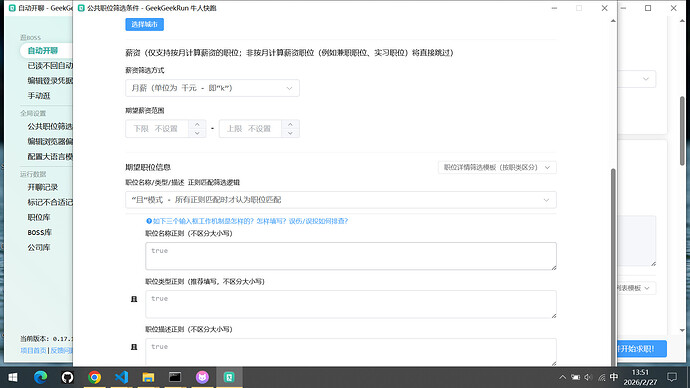
Task: Click main window scrollbar down arrow
Action: (x=682, y=330)
